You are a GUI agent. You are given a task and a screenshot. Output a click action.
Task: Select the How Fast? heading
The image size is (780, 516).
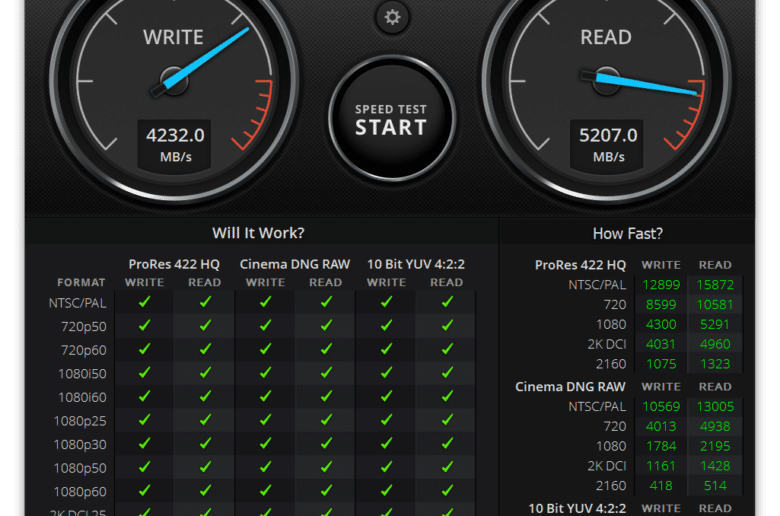click(628, 233)
